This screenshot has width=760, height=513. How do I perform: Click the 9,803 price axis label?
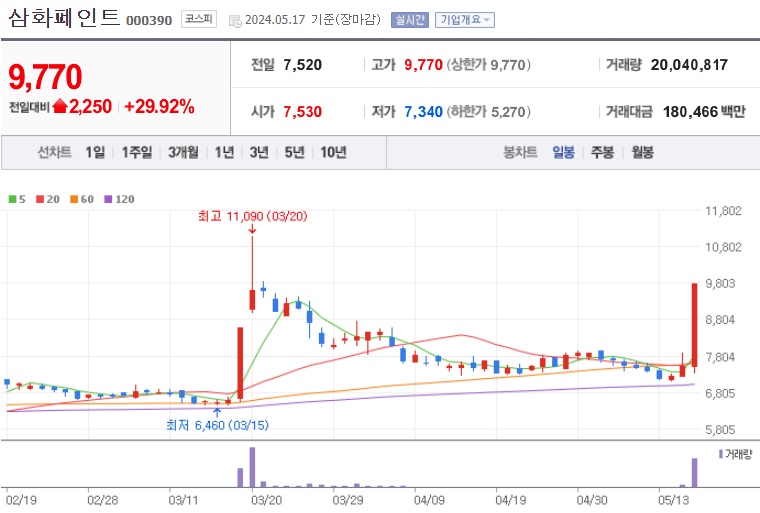click(720, 283)
